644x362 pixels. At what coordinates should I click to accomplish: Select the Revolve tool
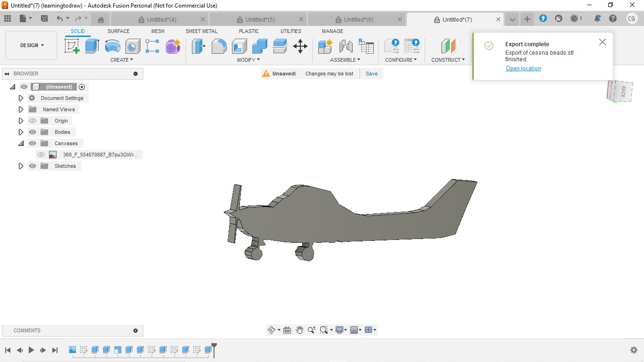(x=112, y=46)
